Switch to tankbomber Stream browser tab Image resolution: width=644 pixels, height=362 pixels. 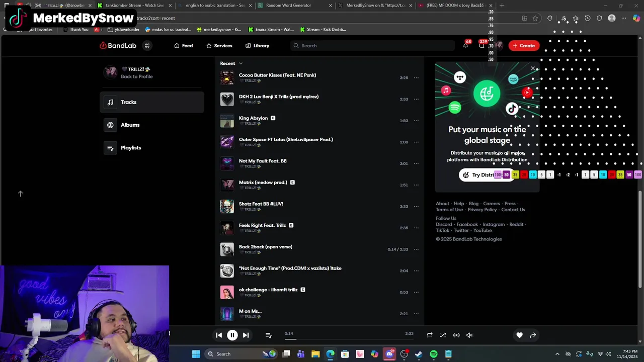135,6
